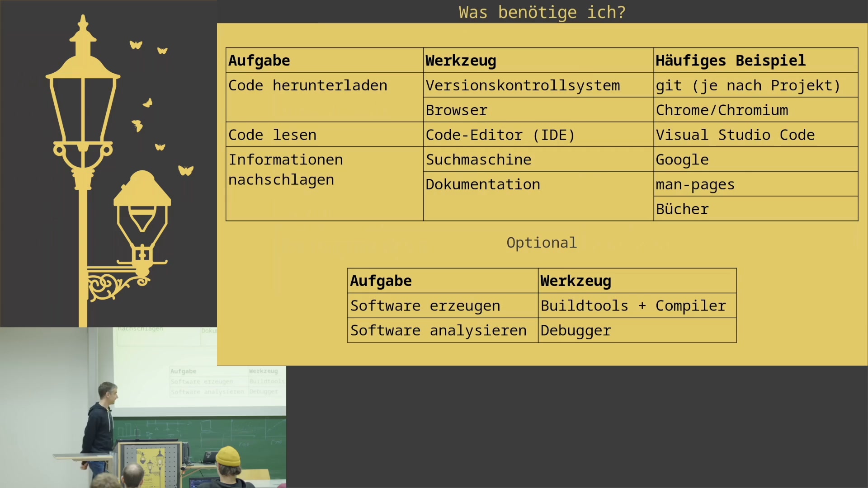Click the "man-pages" cell

point(695,184)
